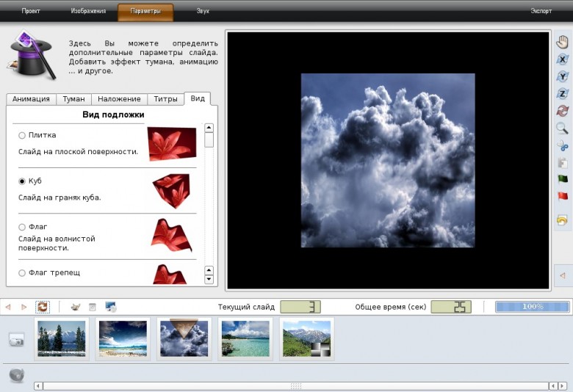
Task: Open the Анимация tab
Action: pos(31,99)
